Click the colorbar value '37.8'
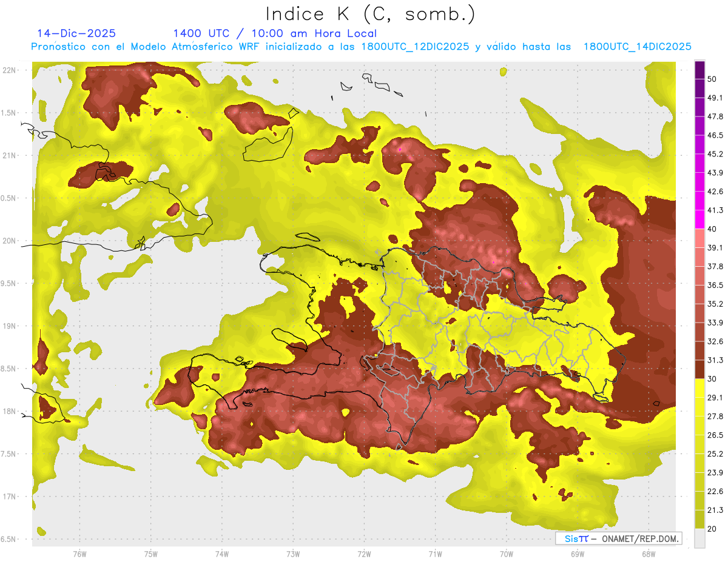728x562 pixels. (715, 266)
